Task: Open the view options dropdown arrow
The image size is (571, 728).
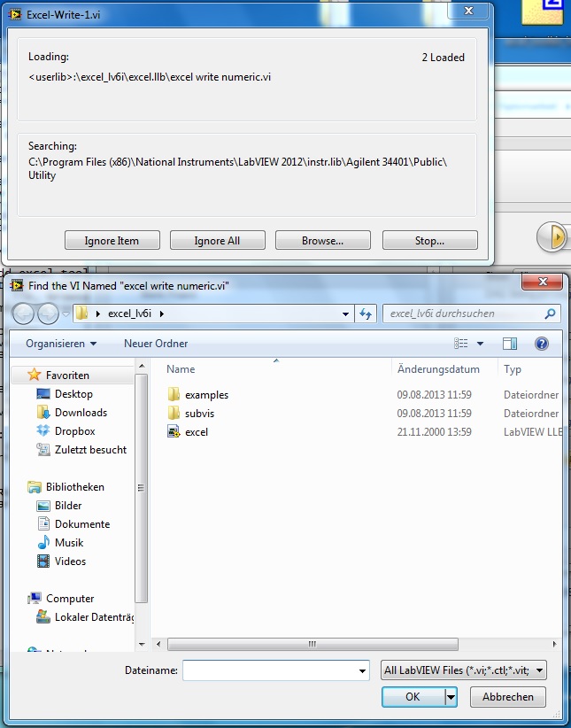Action: pos(481,344)
